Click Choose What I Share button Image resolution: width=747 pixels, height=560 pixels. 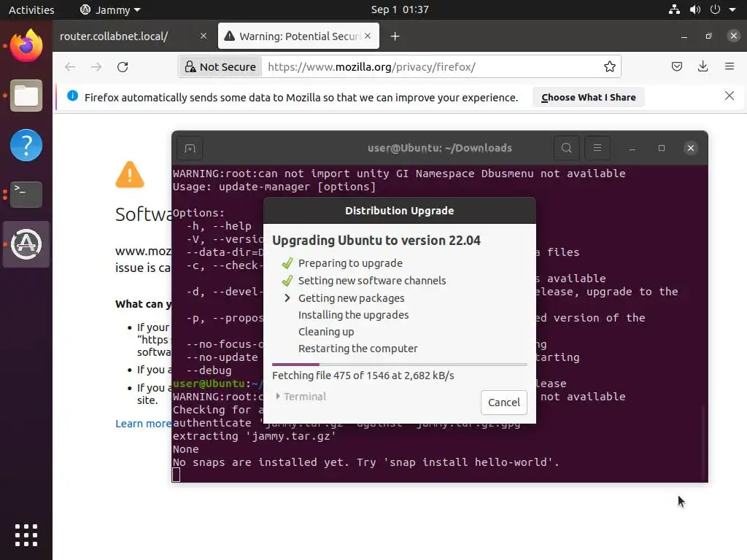click(x=589, y=97)
